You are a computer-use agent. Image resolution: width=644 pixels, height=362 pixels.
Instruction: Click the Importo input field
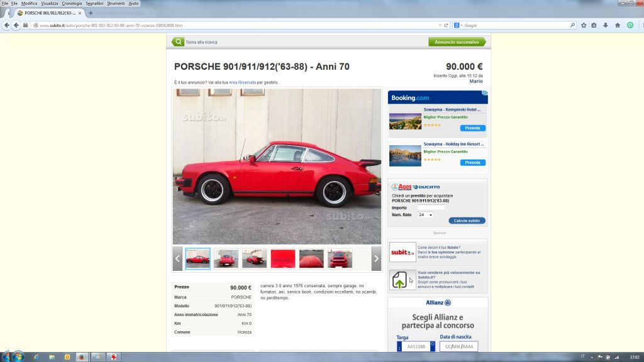431,207
